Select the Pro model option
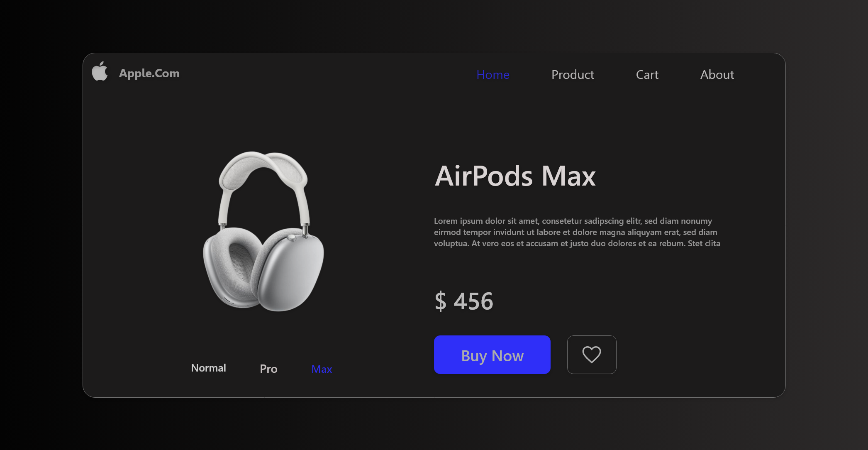Viewport: 868px width, 450px height. pyautogui.click(x=268, y=369)
